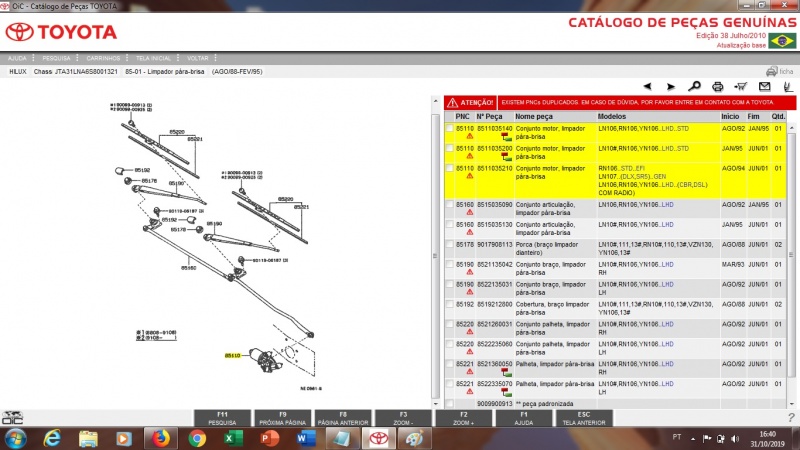
Task: Select part number 8522235060
Action: tap(494, 344)
